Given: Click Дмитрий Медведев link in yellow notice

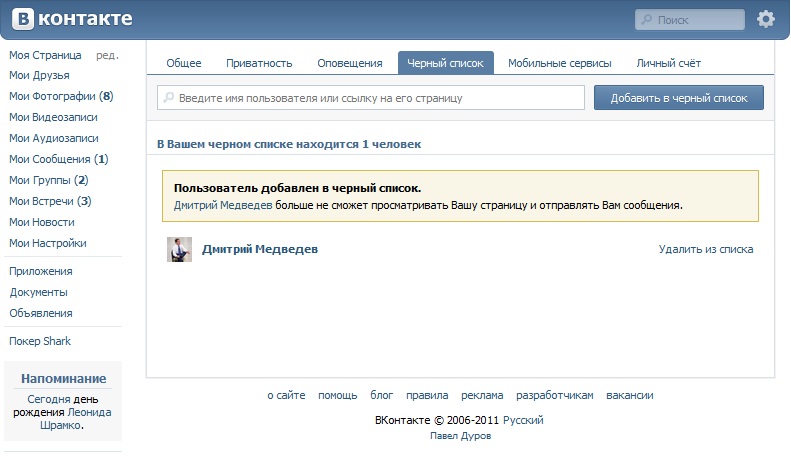Looking at the screenshot, I should pos(223,205).
